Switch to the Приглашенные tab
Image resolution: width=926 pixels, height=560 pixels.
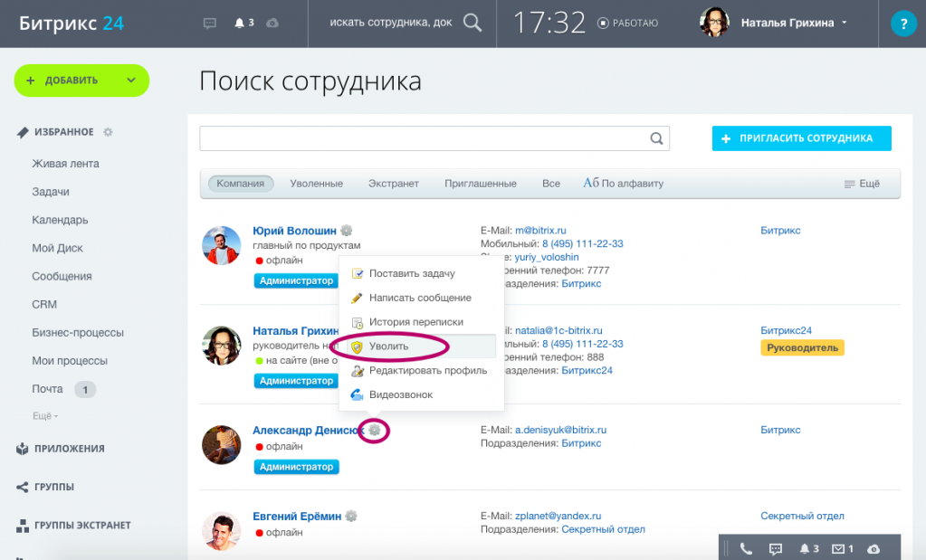click(480, 184)
